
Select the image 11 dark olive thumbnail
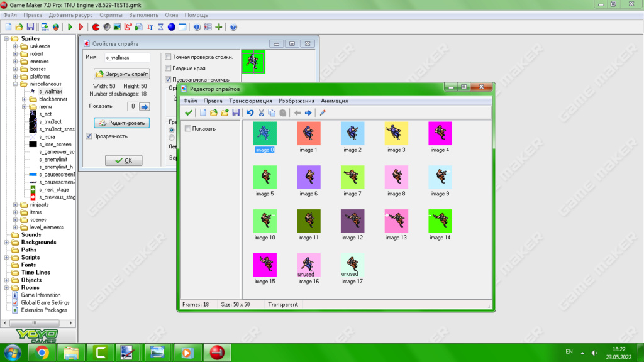[308, 221]
